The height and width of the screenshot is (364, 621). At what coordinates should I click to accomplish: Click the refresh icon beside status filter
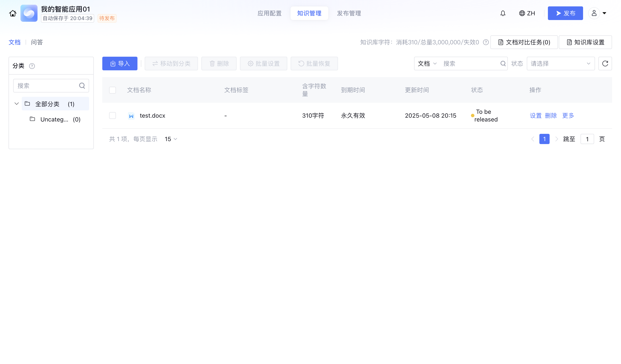pyautogui.click(x=605, y=64)
